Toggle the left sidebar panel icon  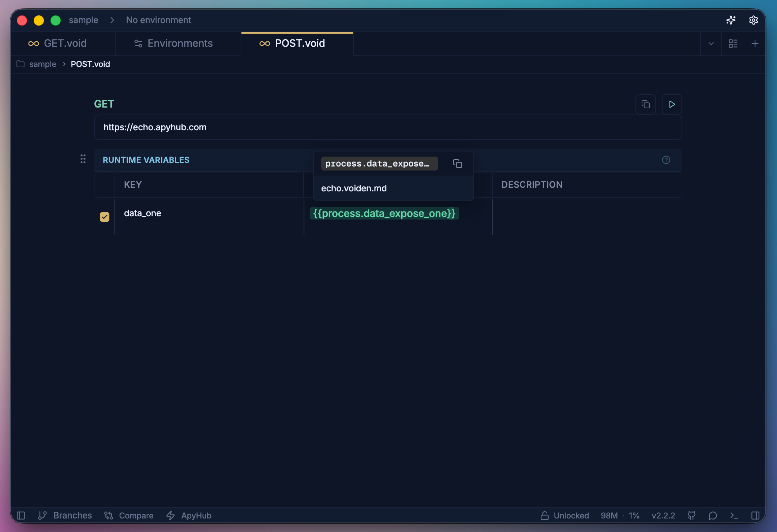tap(21, 516)
